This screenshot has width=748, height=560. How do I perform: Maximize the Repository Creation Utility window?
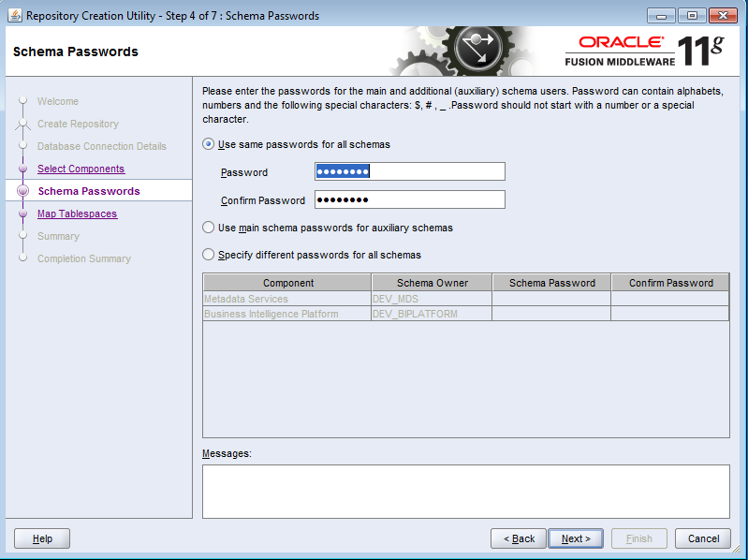[692, 16]
